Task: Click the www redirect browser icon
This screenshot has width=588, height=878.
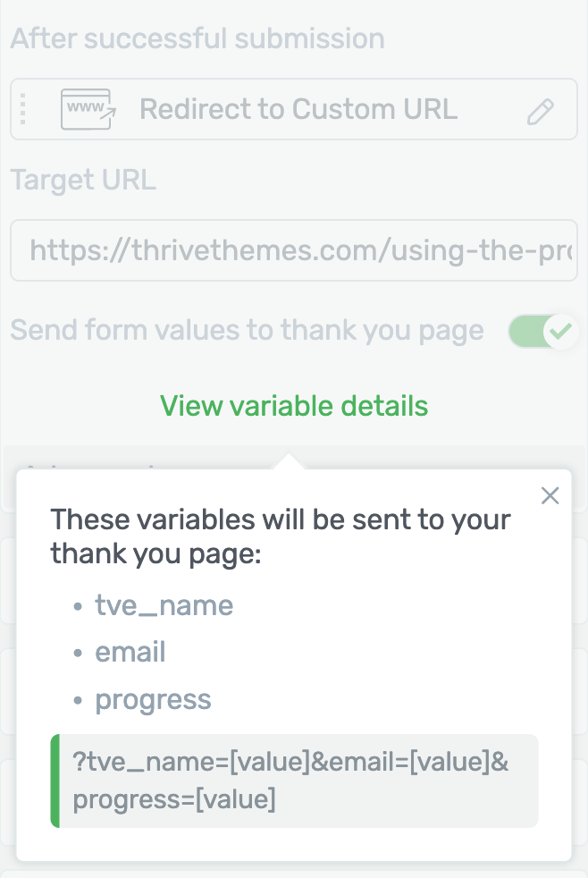Action: coord(88,109)
